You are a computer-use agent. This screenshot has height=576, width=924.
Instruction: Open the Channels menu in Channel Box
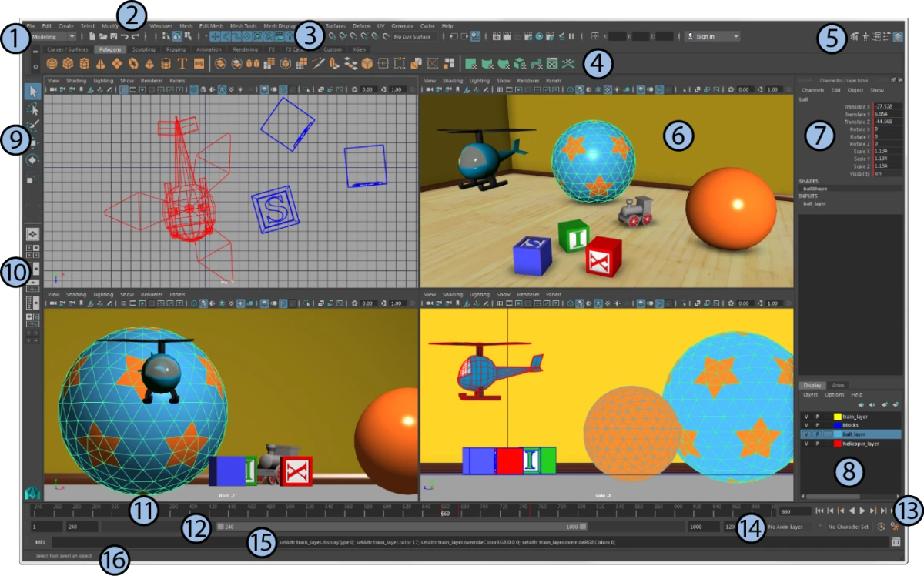[815, 89]
